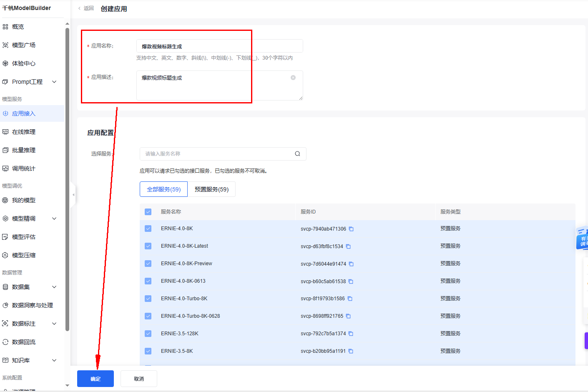Viewport: 588px width, 392px height.
Task: Expand the 知识库 submenu chevron
Action: coord(54,360)
